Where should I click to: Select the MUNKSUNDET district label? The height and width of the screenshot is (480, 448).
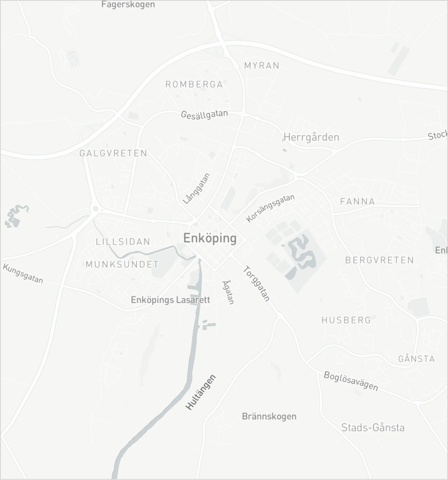pos(122,264)
